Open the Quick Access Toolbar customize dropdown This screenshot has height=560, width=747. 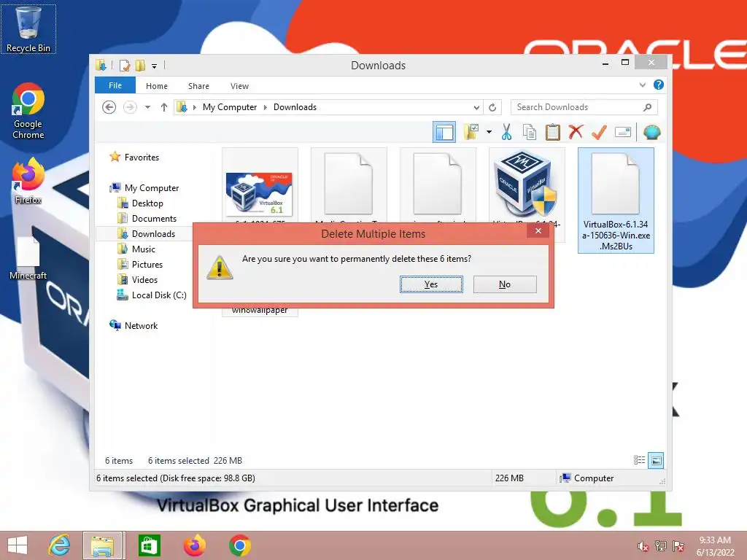(x=155, y=66)
